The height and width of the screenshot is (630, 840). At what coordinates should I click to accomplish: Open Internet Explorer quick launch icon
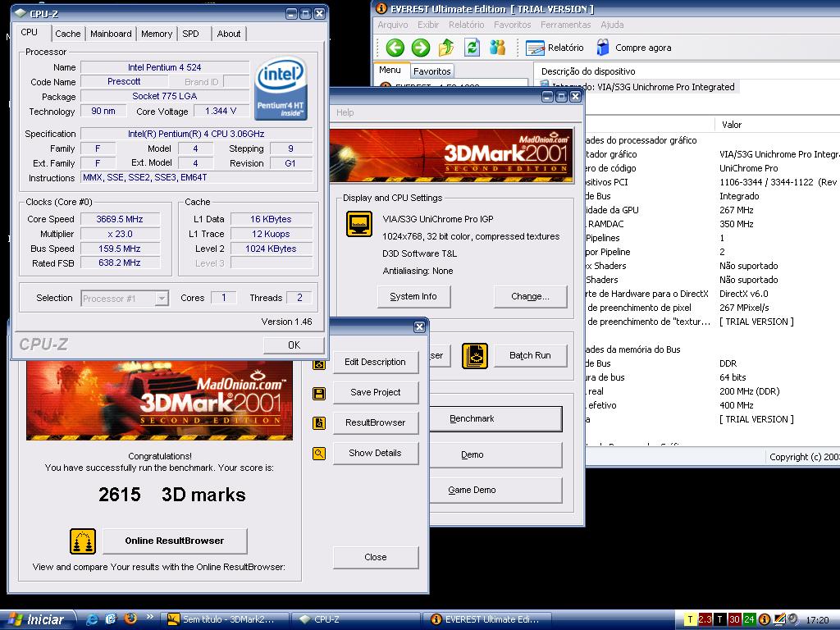click(92, 619)
